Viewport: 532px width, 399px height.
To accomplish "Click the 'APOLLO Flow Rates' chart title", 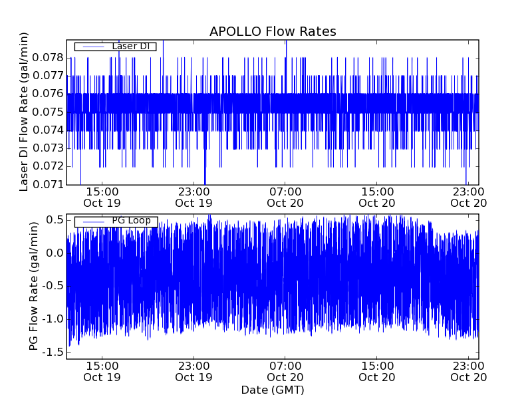I will coord(273,31).
